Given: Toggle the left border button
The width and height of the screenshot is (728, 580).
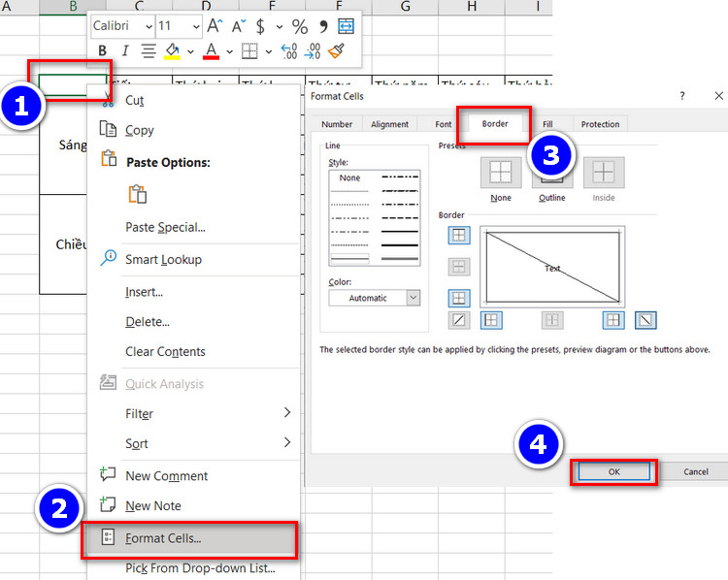Looking at the screenshot, I should point(491,320).
